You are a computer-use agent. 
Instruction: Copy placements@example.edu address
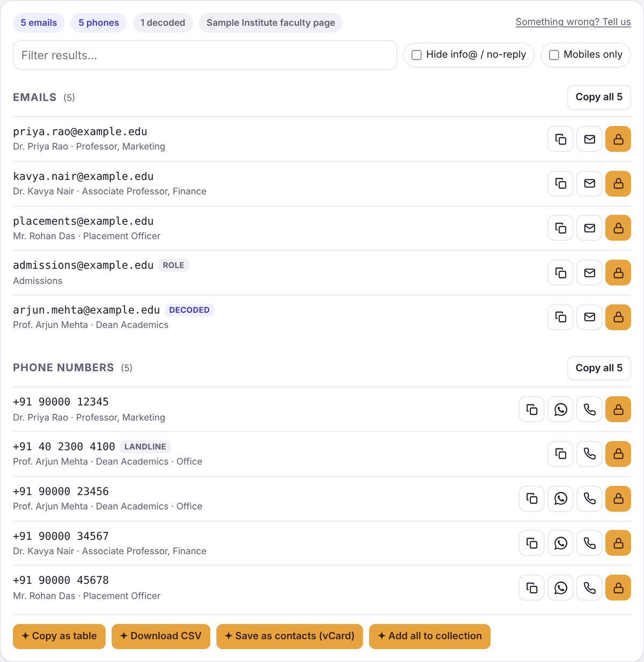(561, 228)
